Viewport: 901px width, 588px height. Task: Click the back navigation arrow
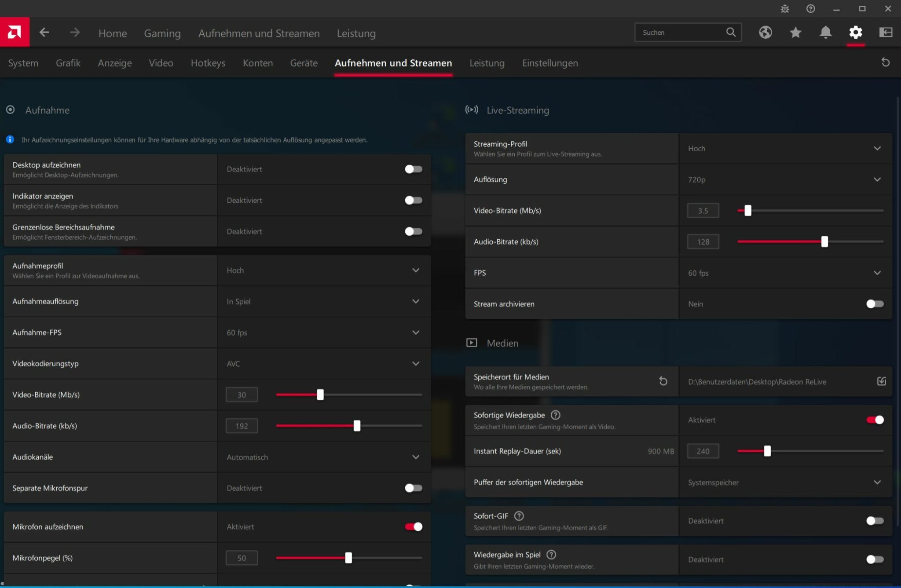(x=44, y=32)
